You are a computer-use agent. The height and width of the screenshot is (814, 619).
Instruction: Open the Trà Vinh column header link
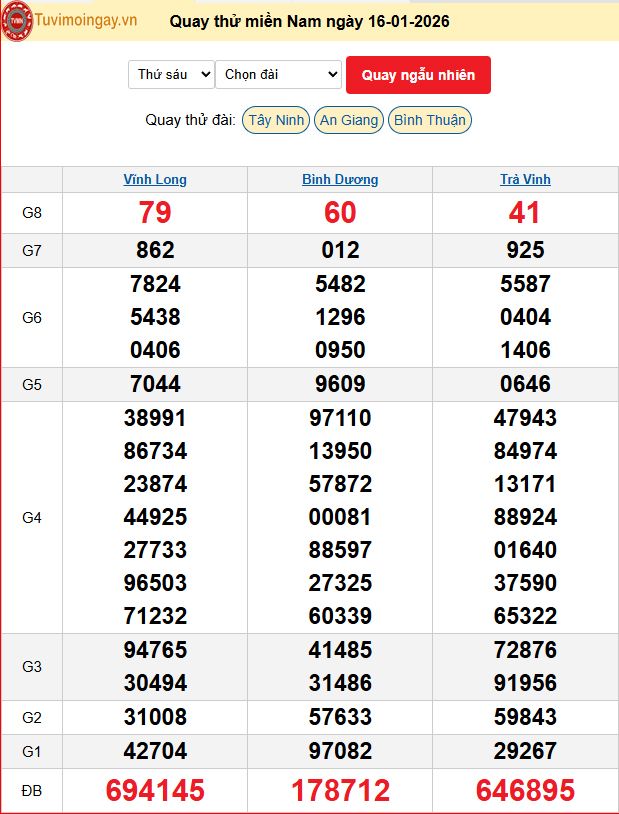(525, 180)
